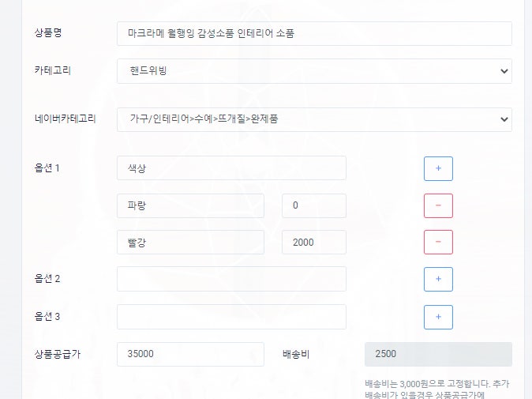
Task: Click the plus button for 옵션 1
Action: [x=438, y=168]
